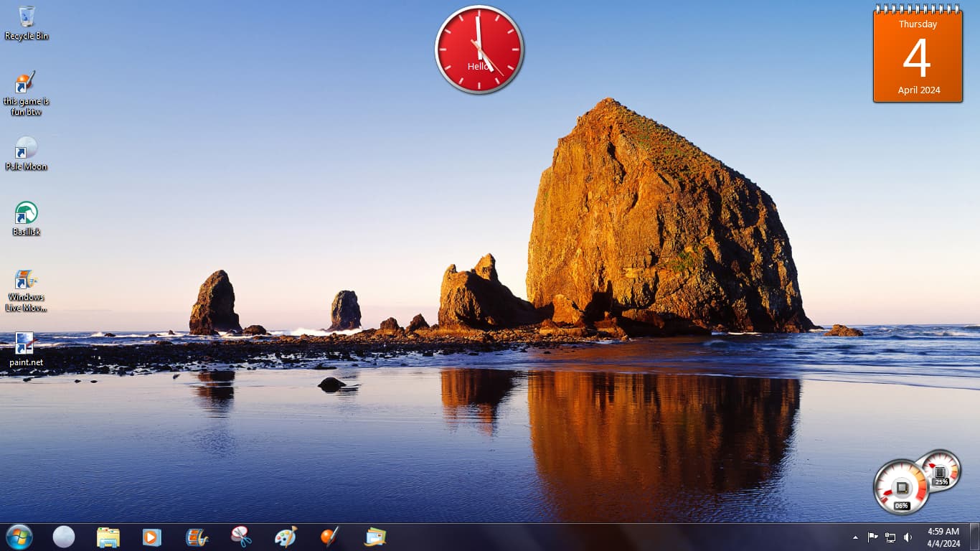Select the Pale Moon desktop shortcut

tap(27, 154)
